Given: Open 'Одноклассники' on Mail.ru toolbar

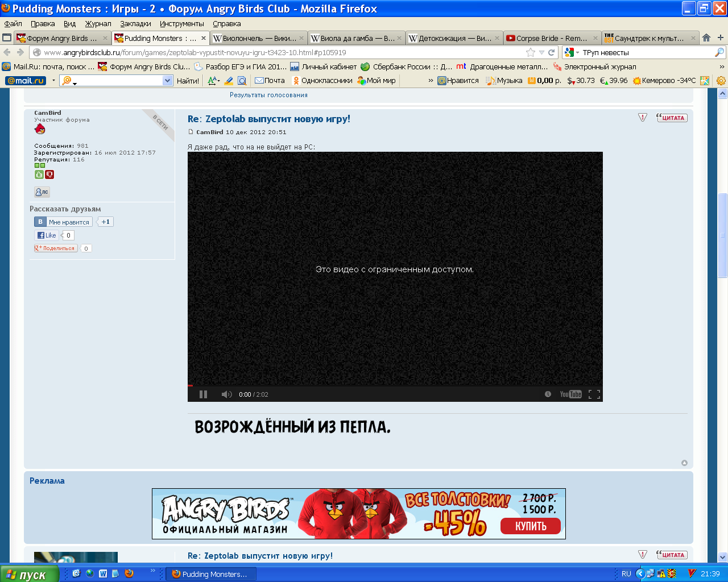Looking at the screenshot, I should point(322,81).
